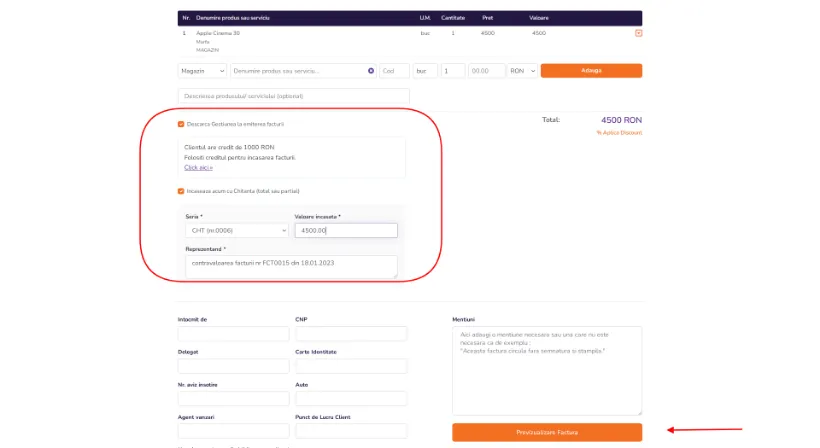Open the Magazin dropdown
This screenshot has width=820, height=448.
[202, 71]
